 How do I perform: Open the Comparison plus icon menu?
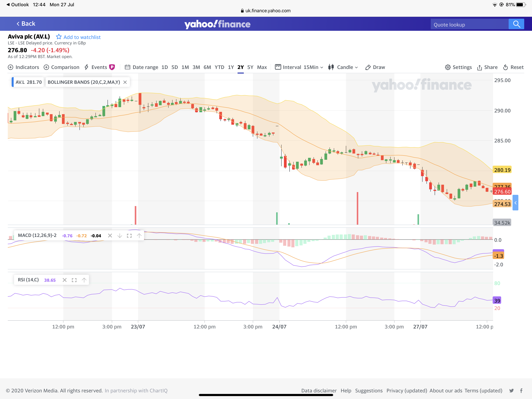(x=46, y=67)
